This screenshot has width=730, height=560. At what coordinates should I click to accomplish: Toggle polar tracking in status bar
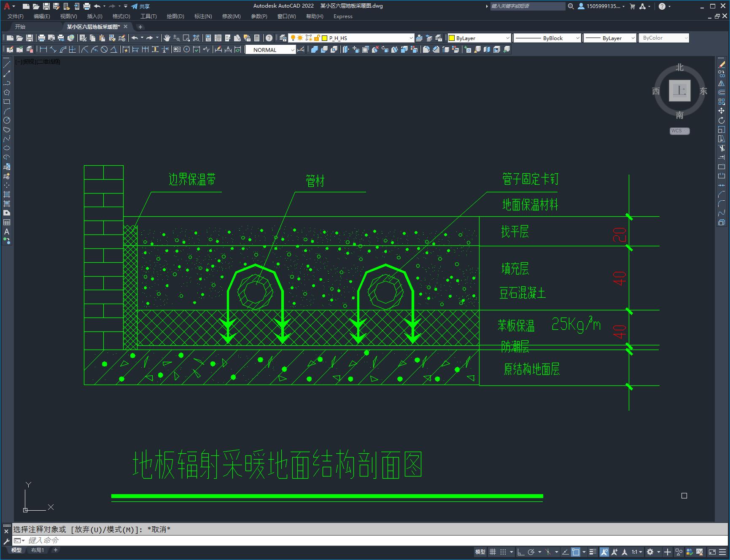coord(531,552)
